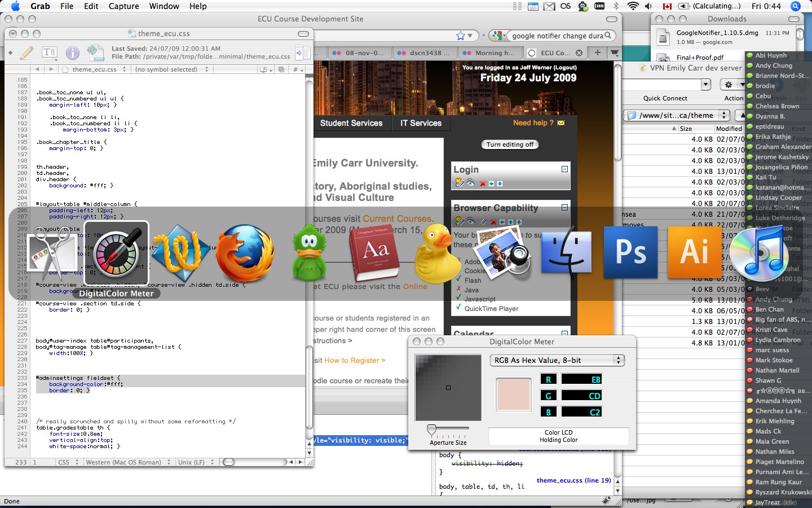This screenshot has width=812, height=508.
Task: Delete the Login block red X
Action: [483, 183]
